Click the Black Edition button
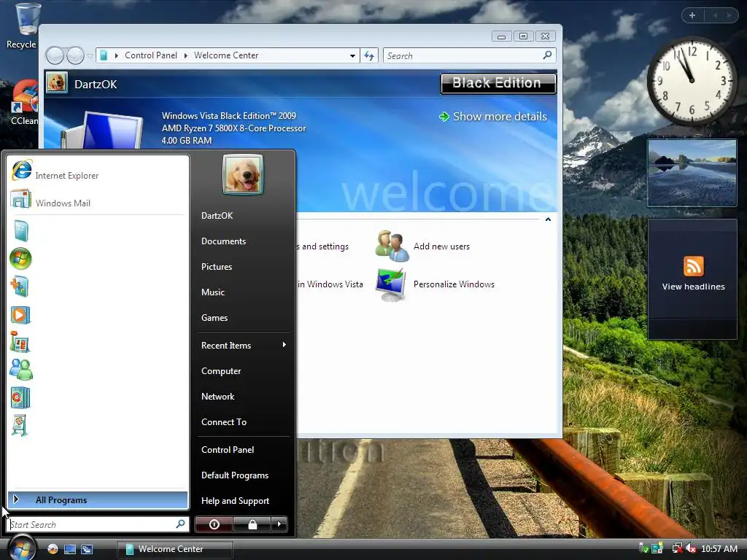 (498, 83)
